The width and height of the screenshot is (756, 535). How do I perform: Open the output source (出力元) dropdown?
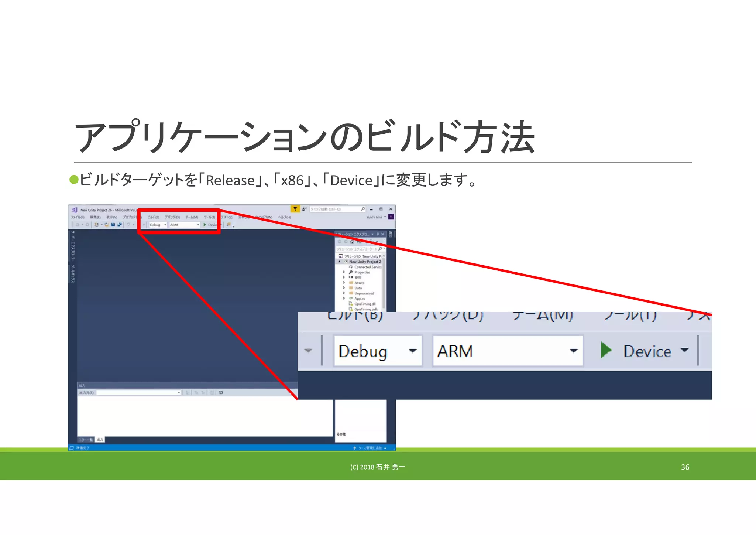click(138, 392)
